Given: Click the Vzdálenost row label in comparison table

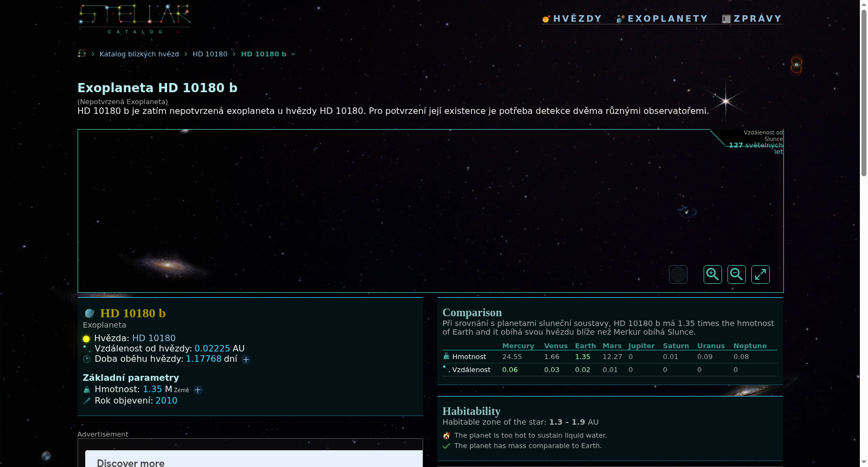Looking at the screenshot, I should click(471, 370).
